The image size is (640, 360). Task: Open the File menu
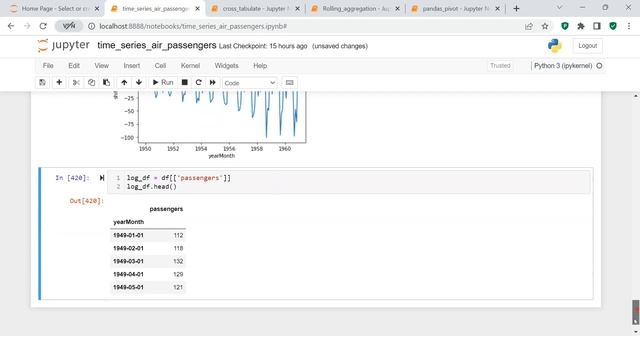click(x=48, y=66)
